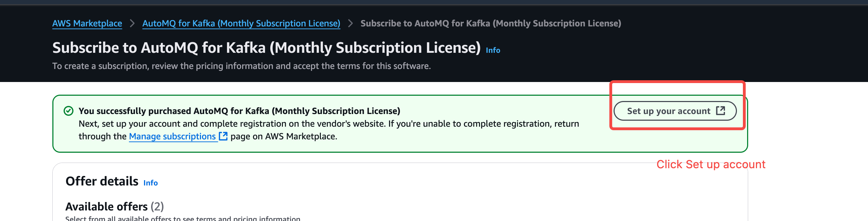Click the Offer details heading
The height and width of the screenshot is (221, 868).
[102, 181]
